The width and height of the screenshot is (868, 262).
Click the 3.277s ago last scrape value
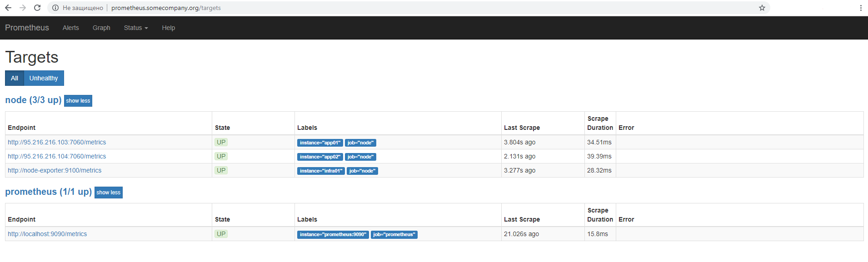519,170
